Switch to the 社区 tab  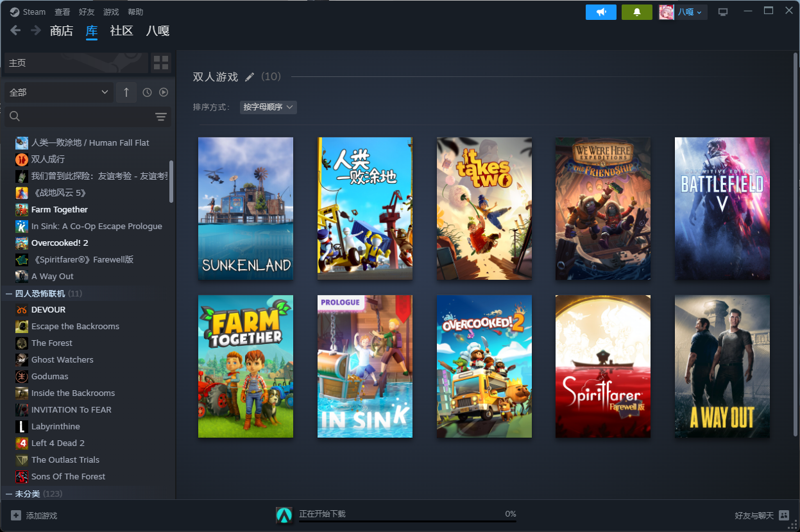(x=122, y=31)
